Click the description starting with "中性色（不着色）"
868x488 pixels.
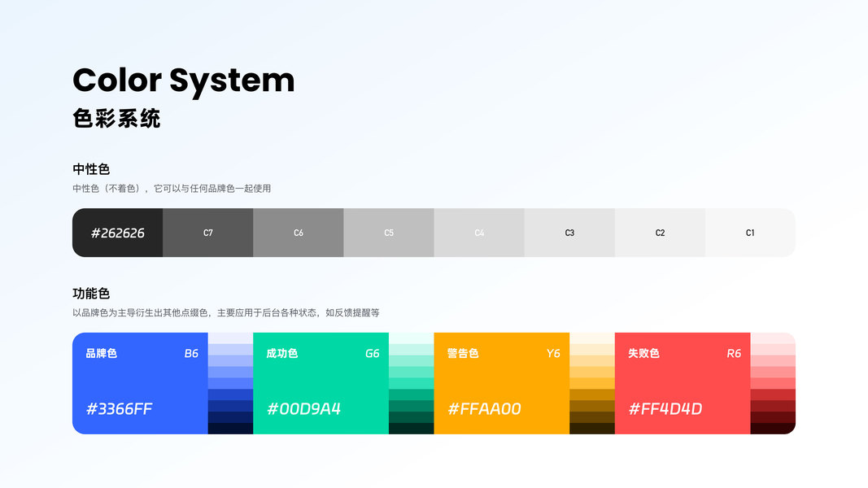click(172, 188)
